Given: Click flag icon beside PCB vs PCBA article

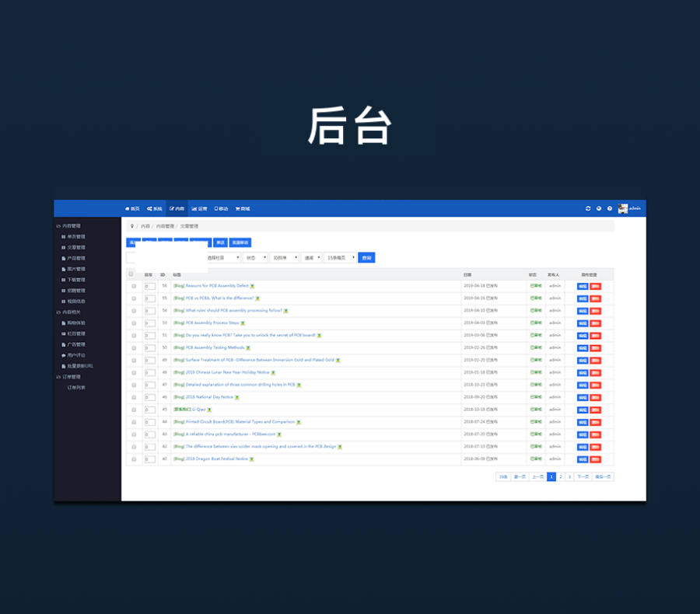Looking at the screenshot, I should coord(257,298).
